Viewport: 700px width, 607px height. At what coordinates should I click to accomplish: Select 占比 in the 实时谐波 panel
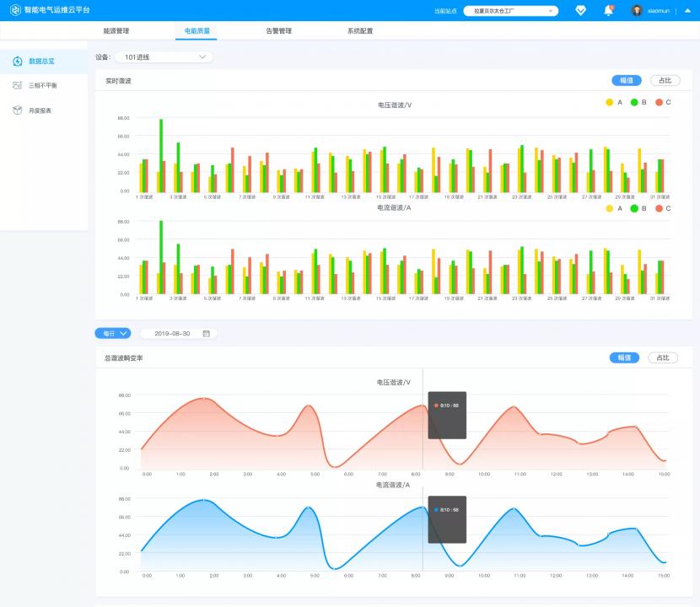(665, 81)
